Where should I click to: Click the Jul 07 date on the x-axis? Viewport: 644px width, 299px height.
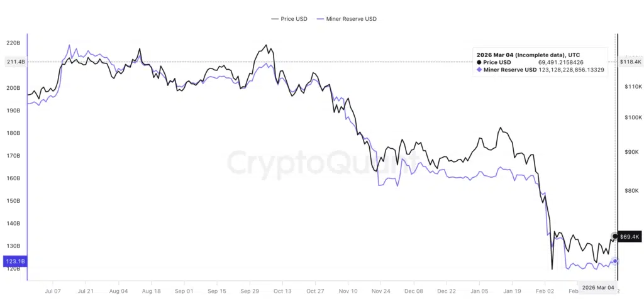[53, 291]
